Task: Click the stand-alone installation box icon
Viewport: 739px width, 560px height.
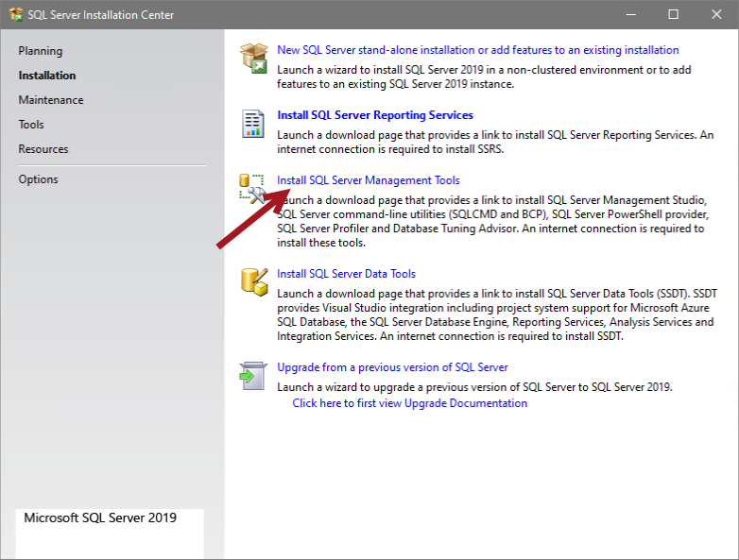Action: tap(254, 59)
